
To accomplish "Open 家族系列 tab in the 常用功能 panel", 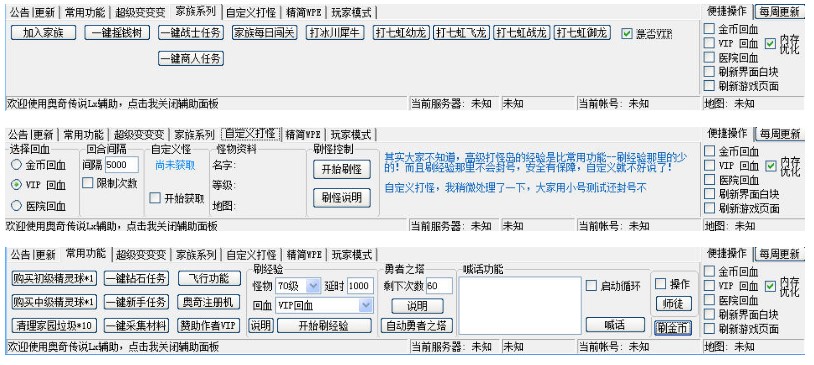I will 196,255.
